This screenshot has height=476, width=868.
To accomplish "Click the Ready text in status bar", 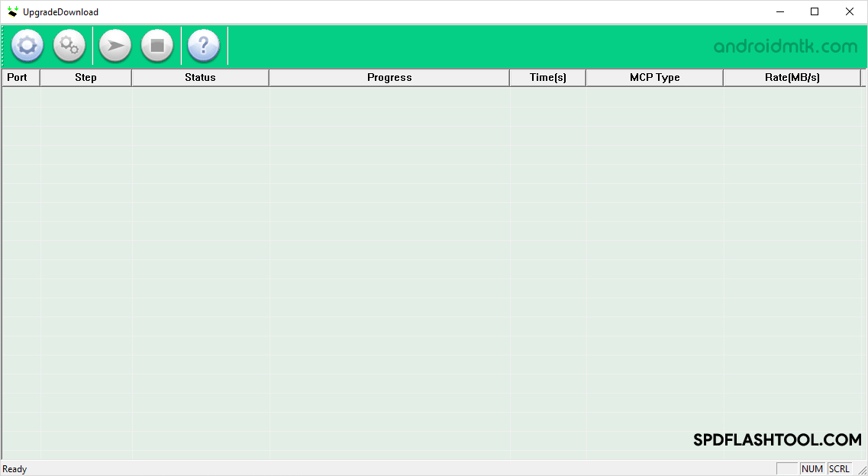I will pyautogui.click(x=15, y=469).
